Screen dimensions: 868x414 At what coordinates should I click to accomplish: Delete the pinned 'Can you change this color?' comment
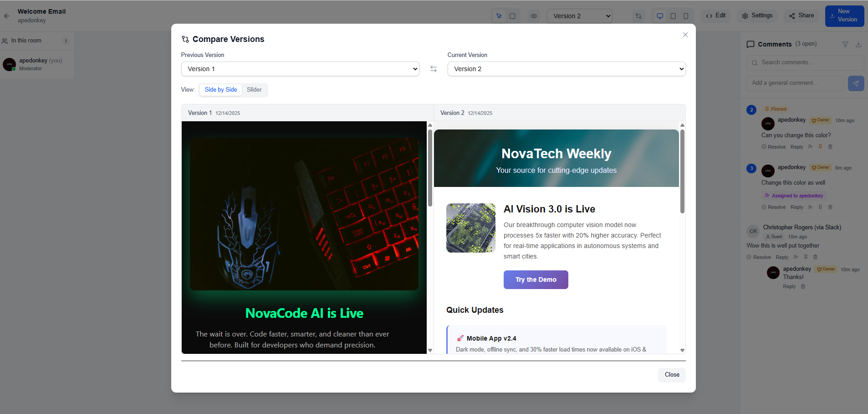pos(830,146)
